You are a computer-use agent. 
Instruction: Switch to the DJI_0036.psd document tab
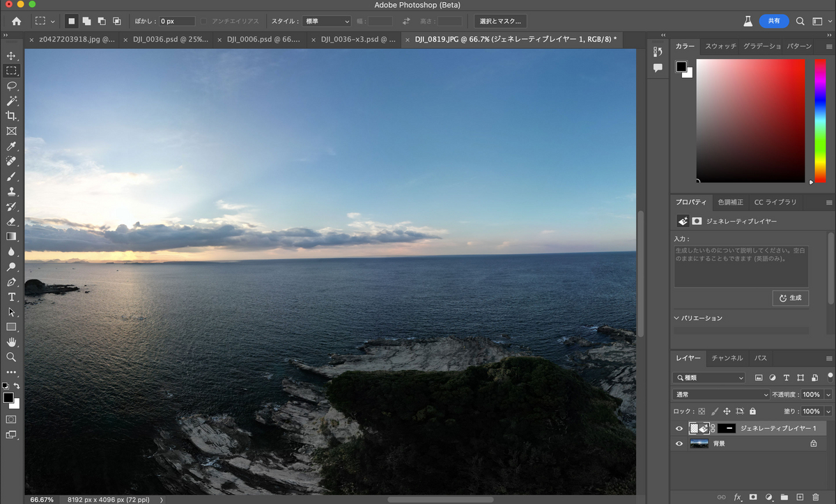(171, 40)
